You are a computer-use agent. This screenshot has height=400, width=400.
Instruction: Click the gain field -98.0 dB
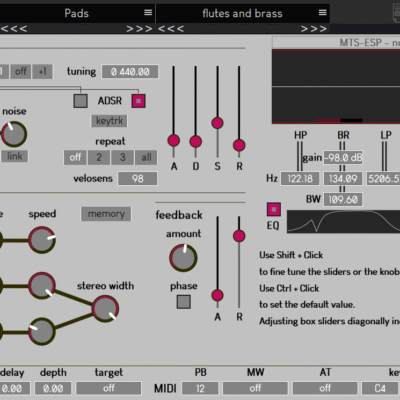click(x=343, y=157)
